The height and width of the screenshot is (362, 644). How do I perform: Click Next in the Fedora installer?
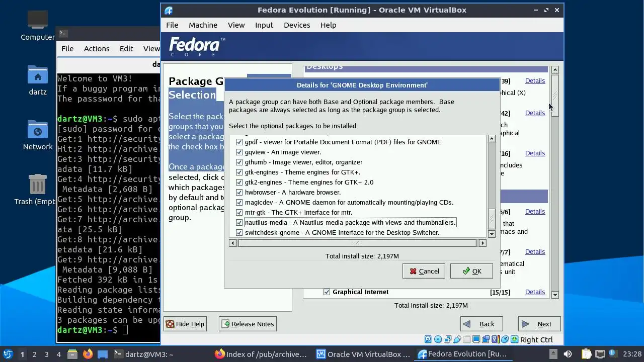(x=539, y=324)
